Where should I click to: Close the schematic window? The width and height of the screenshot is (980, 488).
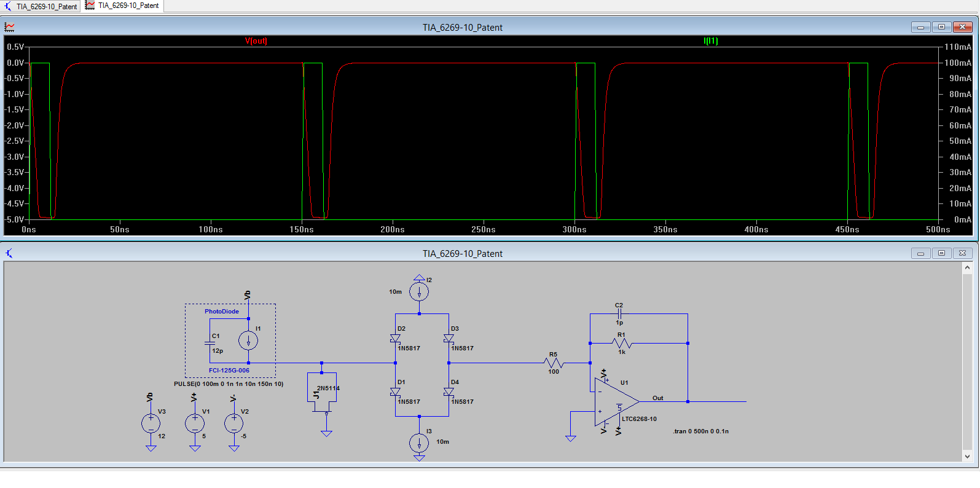pyautogui.click(x=963, y=253)
